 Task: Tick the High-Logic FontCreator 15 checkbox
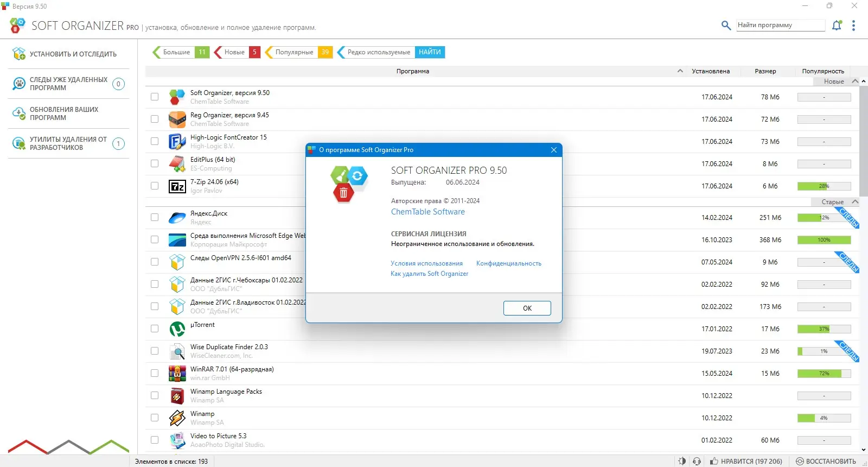(155, 141)
